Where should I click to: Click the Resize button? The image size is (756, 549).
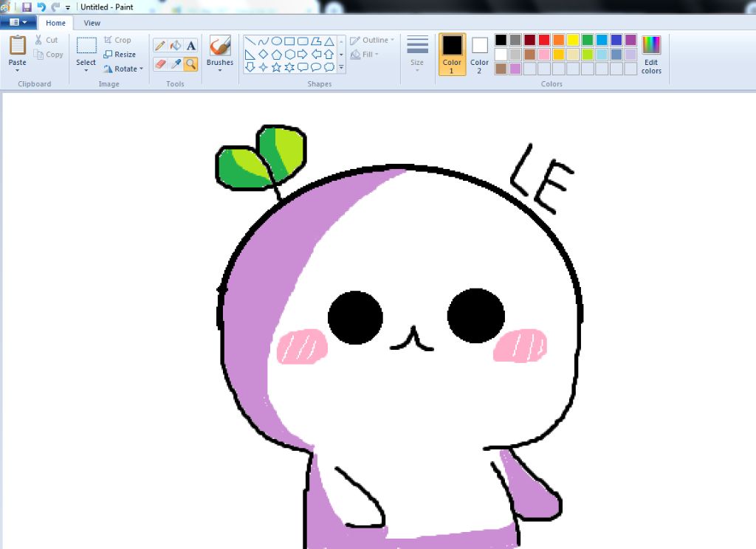[x=120, y=55]
